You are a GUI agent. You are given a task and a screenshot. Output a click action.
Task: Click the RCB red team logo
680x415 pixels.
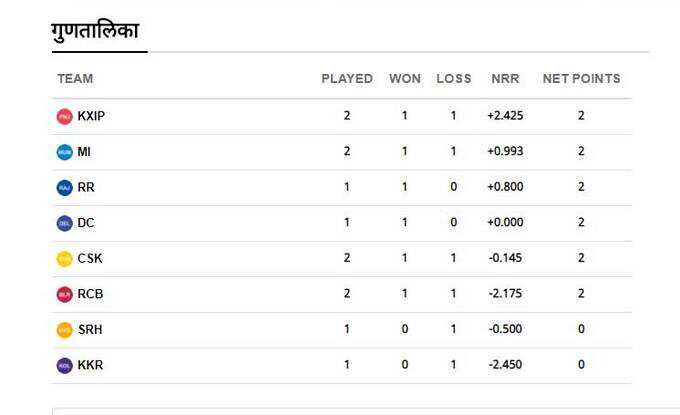click(x=65, y=294)
